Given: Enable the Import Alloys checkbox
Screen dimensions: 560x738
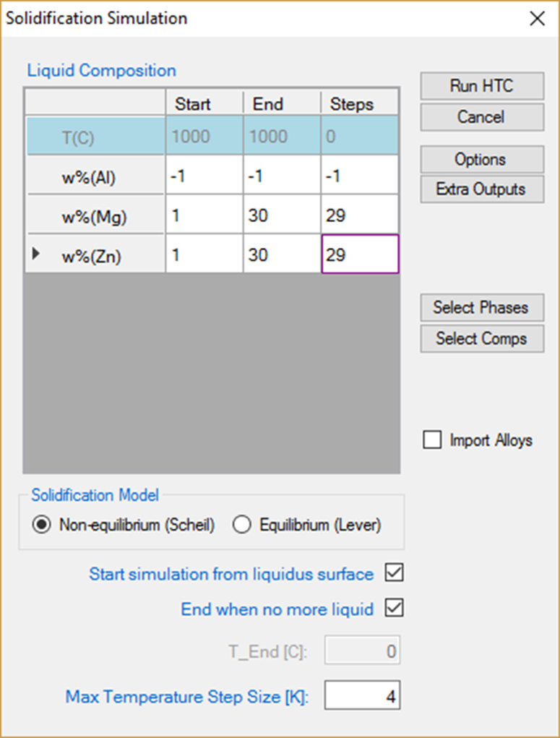Looking at the screenshot, I should click(x=432, y=440).
